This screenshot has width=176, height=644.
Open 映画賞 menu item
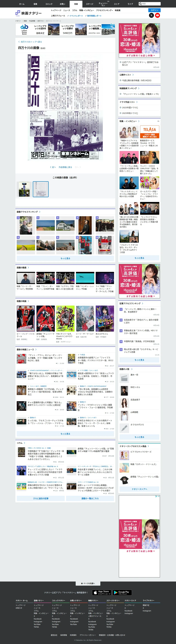point(117,10)
